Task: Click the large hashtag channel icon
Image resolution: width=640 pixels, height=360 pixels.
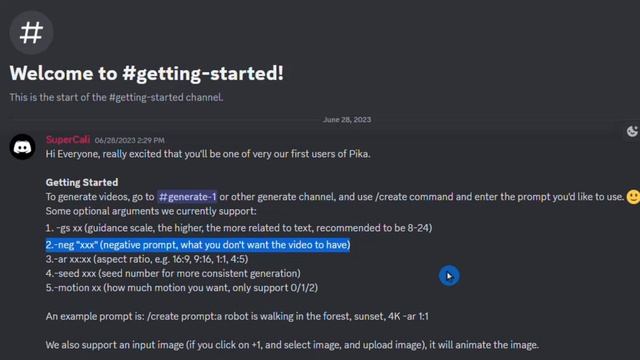Action: coord(31,33)
